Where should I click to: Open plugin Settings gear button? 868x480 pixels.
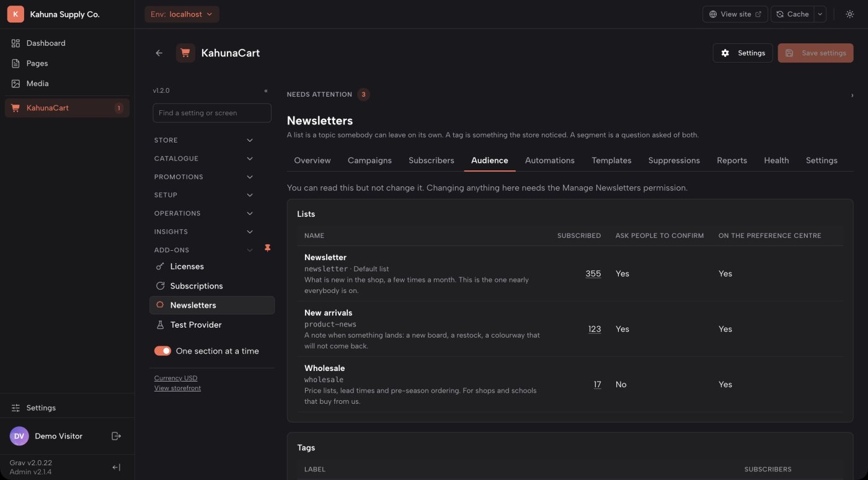[x=743, y=53]
